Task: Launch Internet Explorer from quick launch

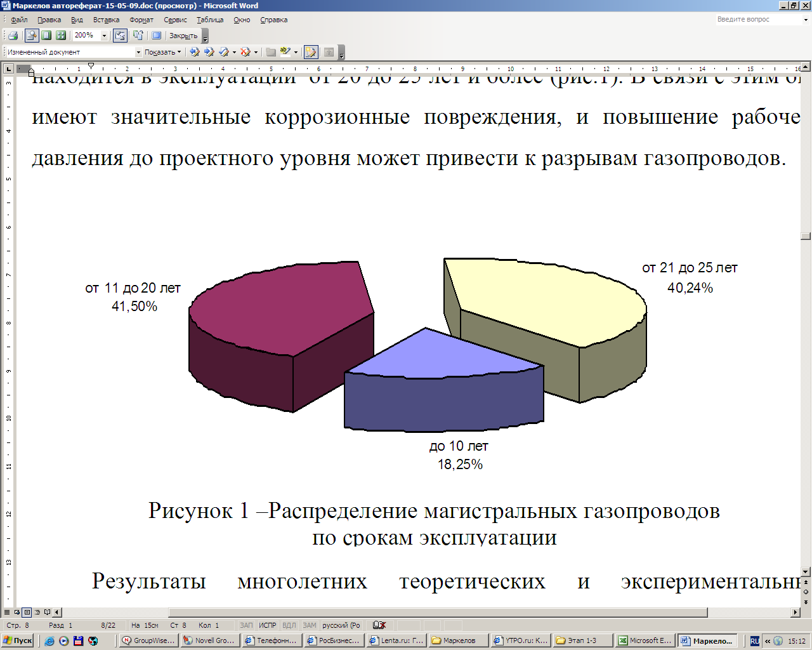Action: click(x=49, y=641)
